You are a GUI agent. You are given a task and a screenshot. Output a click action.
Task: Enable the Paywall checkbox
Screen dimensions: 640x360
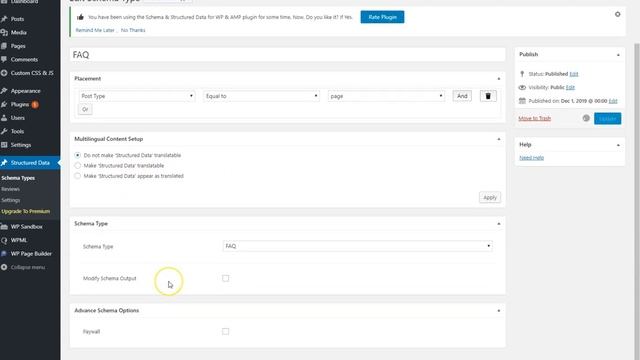(225, 331)
